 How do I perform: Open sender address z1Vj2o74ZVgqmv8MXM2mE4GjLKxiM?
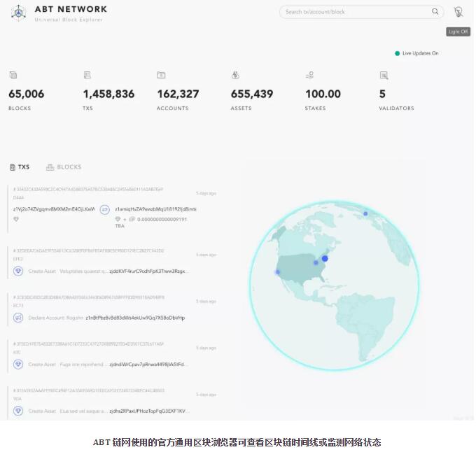[54, 209]
